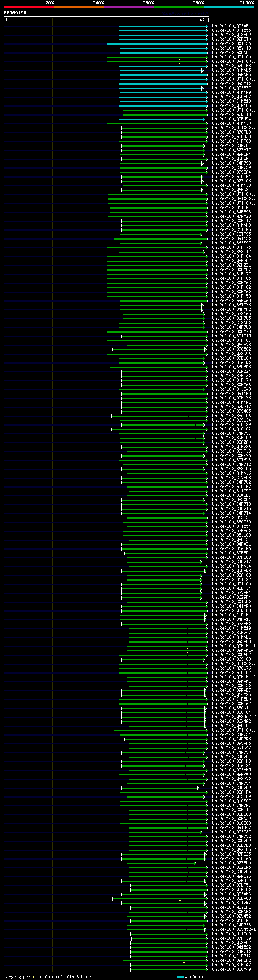Viewport: 258px width, 980px height.
Task: Open hit UniRef100_B0I555
Action: tap(231, 31)
